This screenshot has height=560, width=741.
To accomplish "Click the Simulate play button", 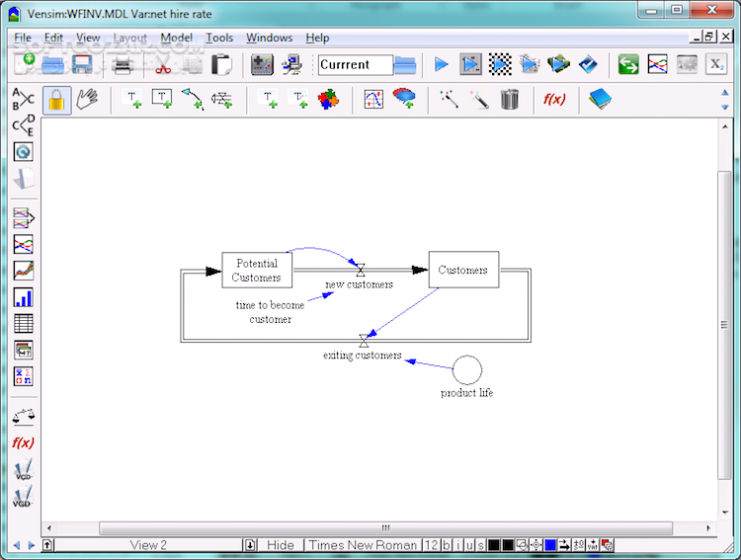I will tap(442, 64).
